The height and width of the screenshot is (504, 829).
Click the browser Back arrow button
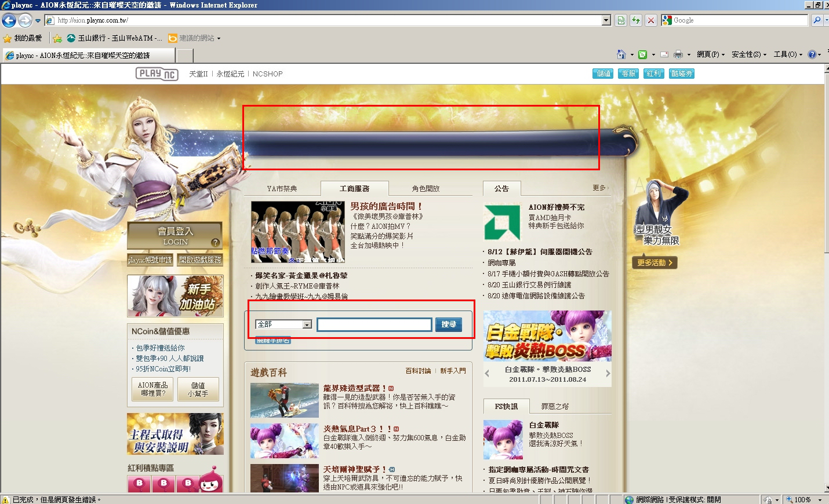tap(9, 21)
